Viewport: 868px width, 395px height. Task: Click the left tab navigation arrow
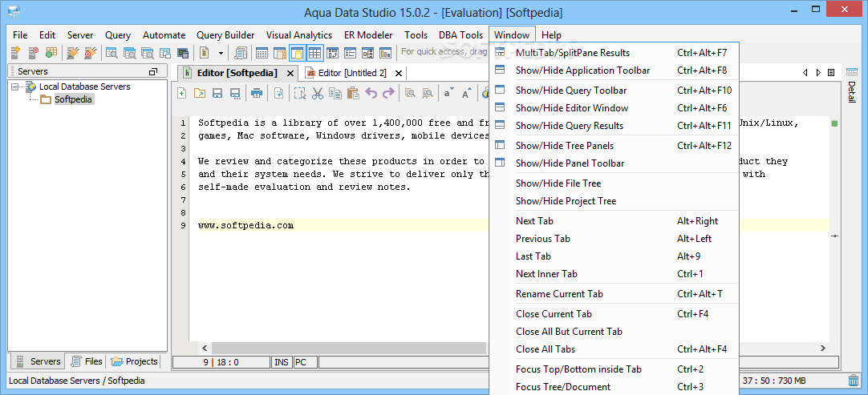(x=805, y=72)
